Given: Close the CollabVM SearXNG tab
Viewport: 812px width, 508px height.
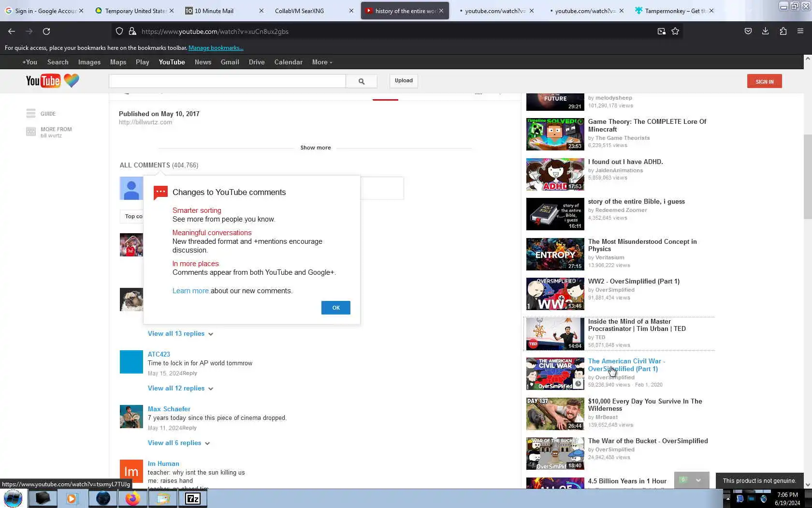Looking at the screenshot, I should pos(351,11).
